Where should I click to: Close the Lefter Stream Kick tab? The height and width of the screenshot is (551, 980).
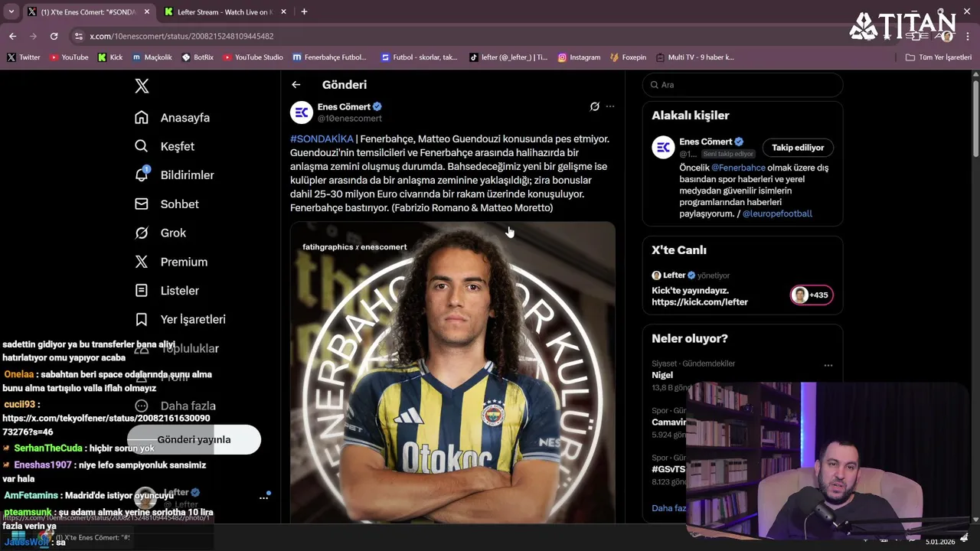click(x=283, y=11)
